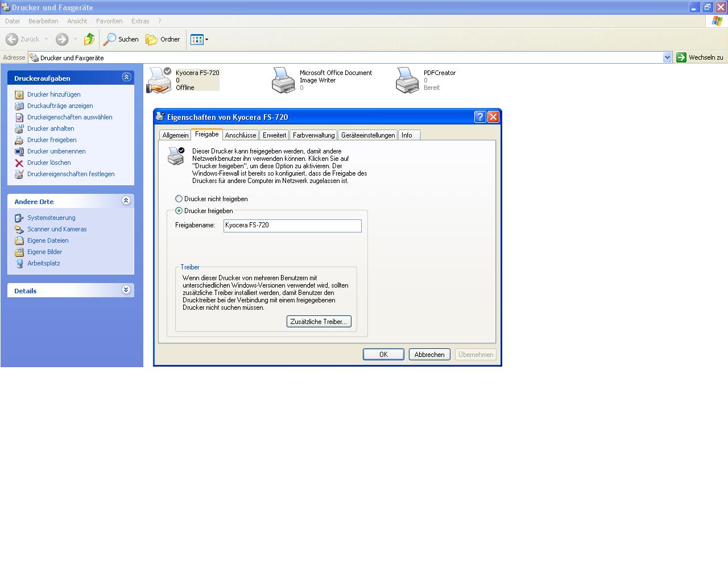Click the Drucker anhalten icon
This screenshot has width=728, height=582.
coord(19,129)
